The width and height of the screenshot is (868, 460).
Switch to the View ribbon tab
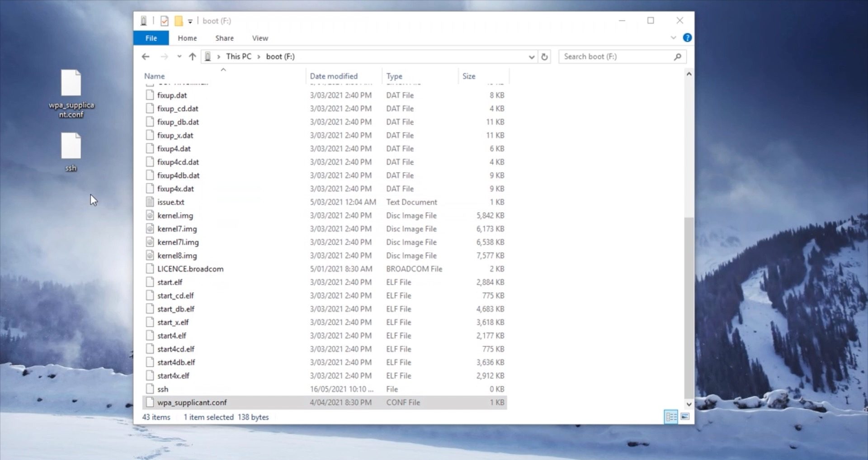(x=260, y=38)
